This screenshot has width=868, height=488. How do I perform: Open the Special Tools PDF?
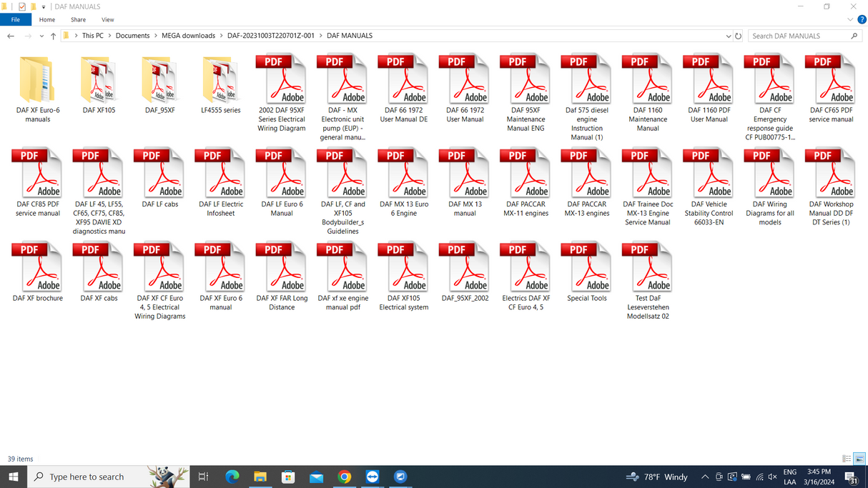point(586,266)
